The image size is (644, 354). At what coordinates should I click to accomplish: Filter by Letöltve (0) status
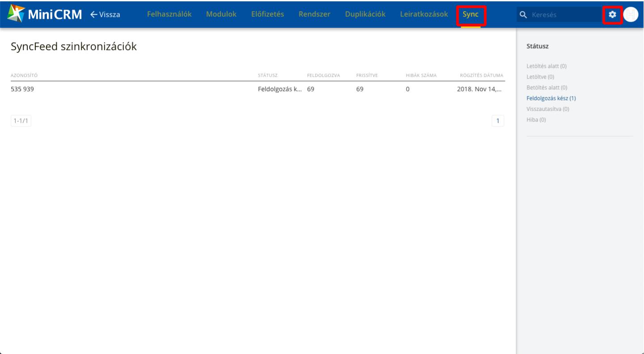click(541, 77)
